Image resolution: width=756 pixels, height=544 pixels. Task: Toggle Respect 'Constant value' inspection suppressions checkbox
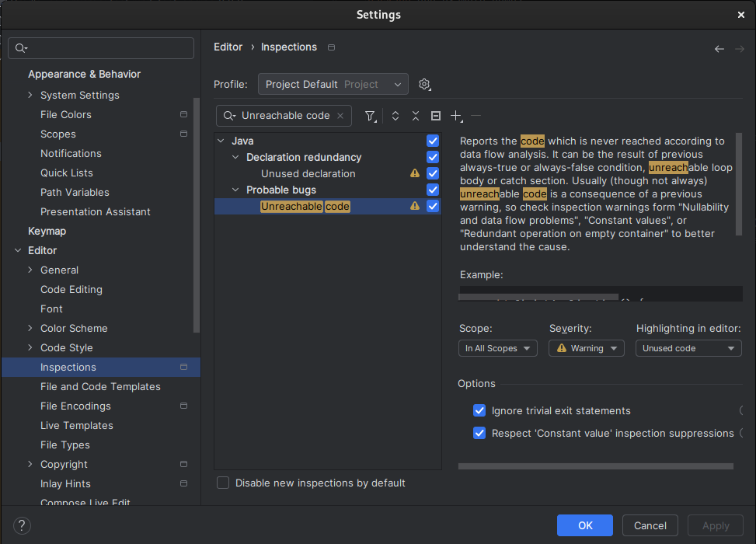pyautogui.click(x=479, y=433)
